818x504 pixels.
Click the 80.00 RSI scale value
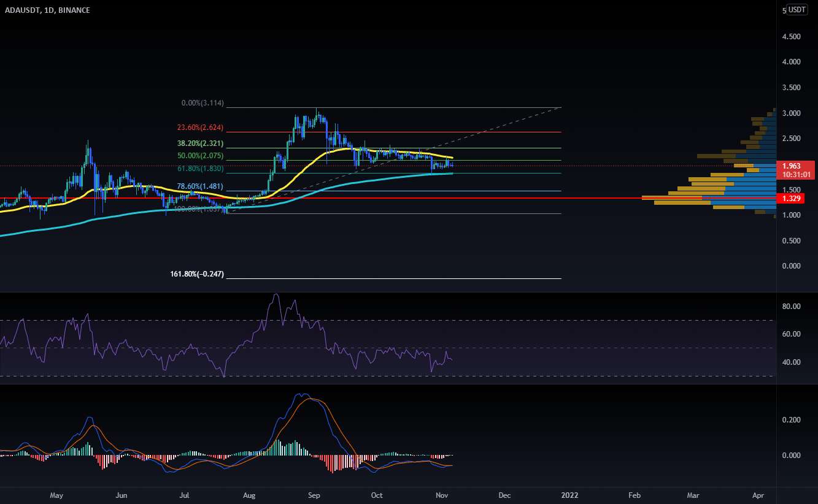tap(792, 307)
